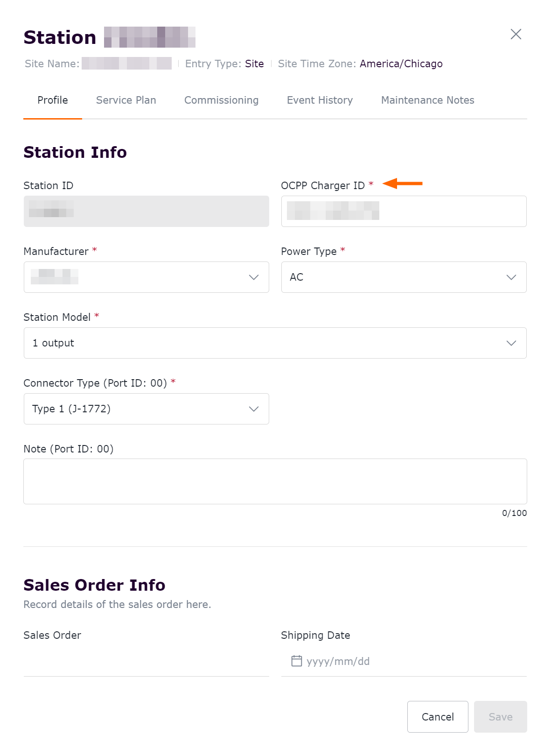Screen dimensions: 551x756
Task: View the Event History tab
Action: (320, 100)
